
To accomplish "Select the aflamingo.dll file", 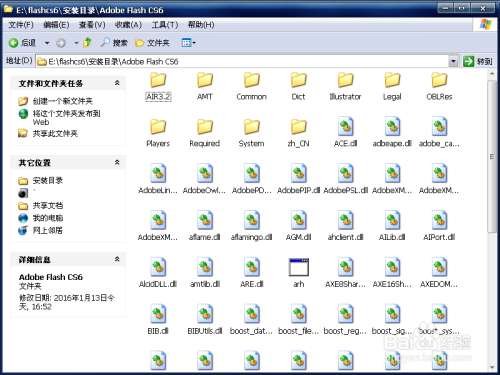I will [252, 226].
